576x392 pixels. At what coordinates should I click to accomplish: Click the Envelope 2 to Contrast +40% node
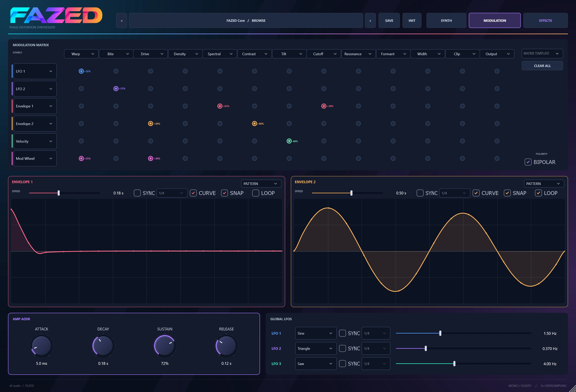pos(255,123)
